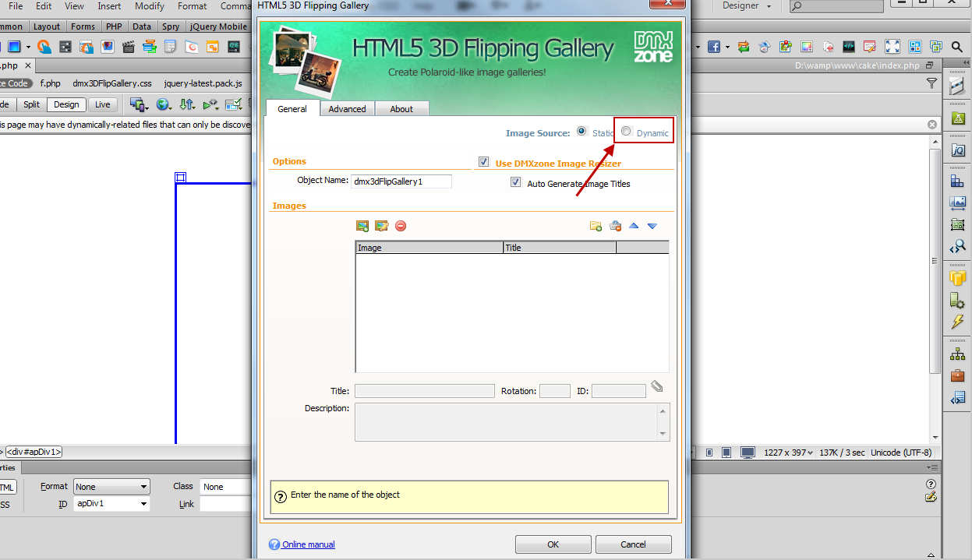The image size is (972, 560).
Task: Open the window size 1227 x 397 dropdown
Action: point(788,453)
